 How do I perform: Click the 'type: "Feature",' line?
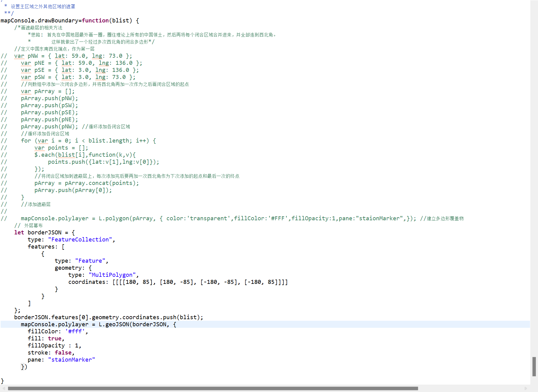(x=81, y=261)
